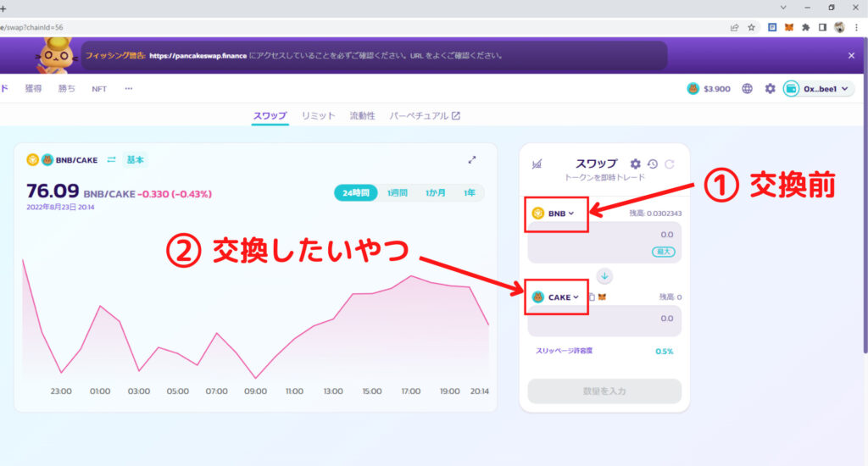Click the 0.5% slippage tolerance value
Image resolution: width=868 pixels, height=466 pixels.
[665, 352]
